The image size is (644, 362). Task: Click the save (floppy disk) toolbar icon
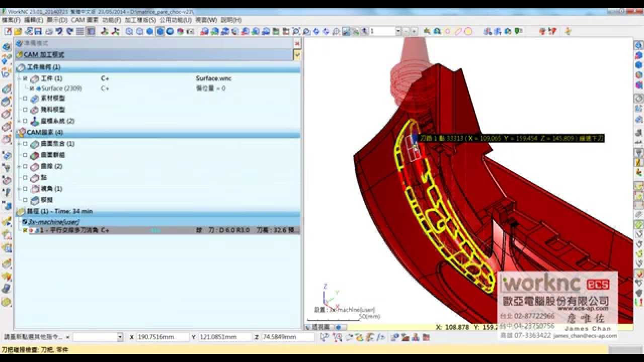pyautogui.click(x=38, y=31)
